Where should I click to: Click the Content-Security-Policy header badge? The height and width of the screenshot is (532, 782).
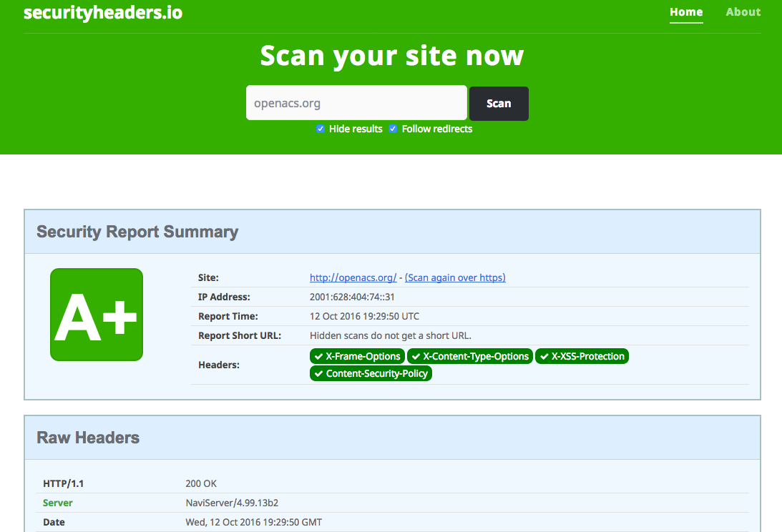point(371,373)
